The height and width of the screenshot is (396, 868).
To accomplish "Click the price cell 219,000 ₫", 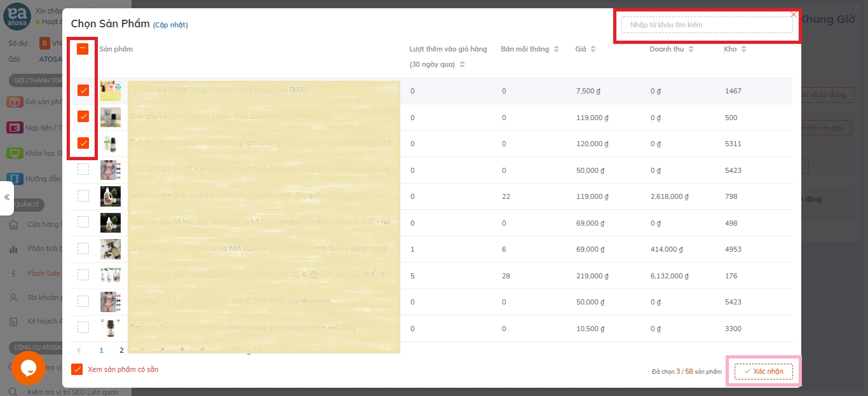I will coord(591,276).
